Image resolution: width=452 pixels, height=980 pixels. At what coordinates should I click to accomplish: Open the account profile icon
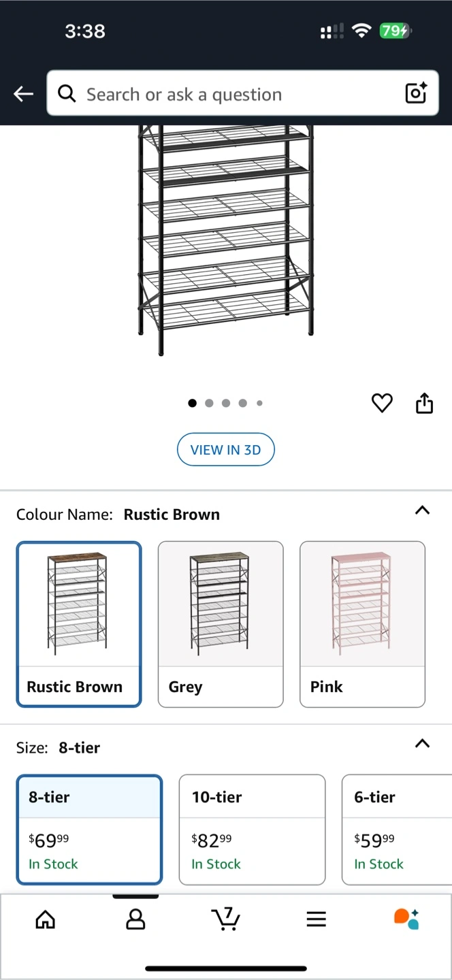click(x=135, y=919)
